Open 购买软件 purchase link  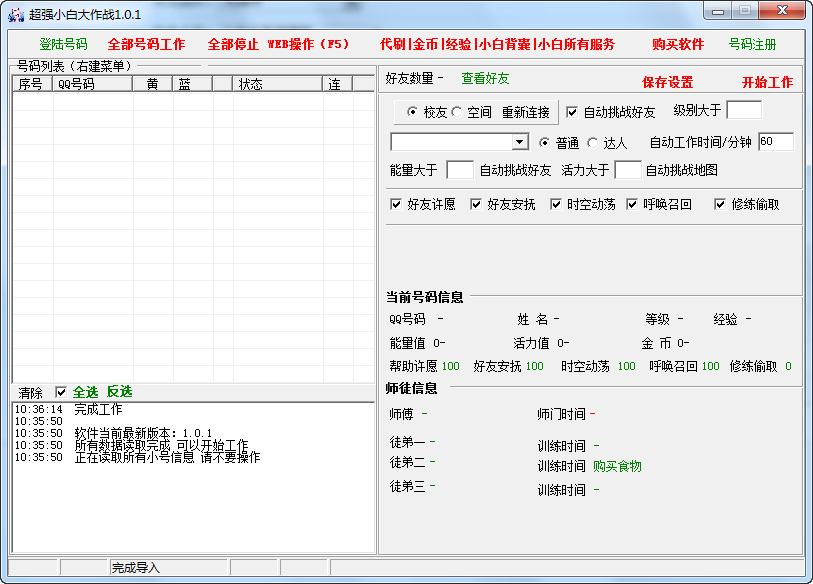(678, 44)
